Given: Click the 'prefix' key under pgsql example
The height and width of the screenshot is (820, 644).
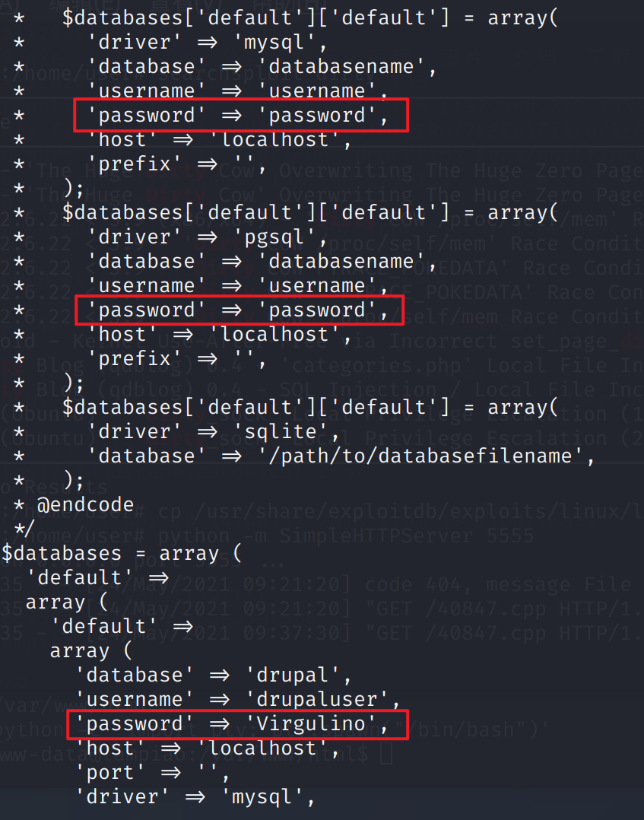Looking at the screenshot, I should coord(131,358).
